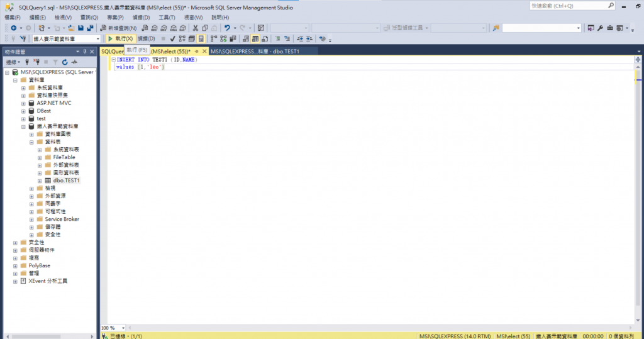Click the Undo arrow icon

(x=227, y=28)
